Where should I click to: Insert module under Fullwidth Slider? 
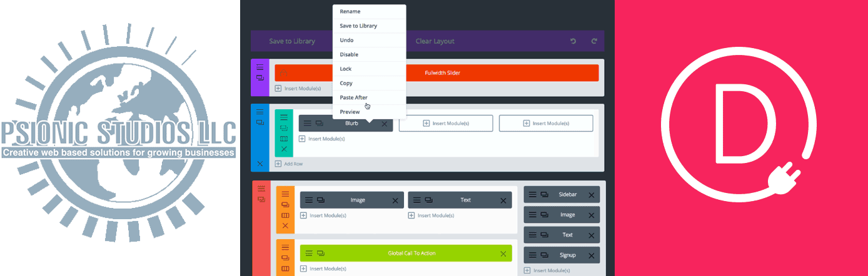tap(298, 89)
